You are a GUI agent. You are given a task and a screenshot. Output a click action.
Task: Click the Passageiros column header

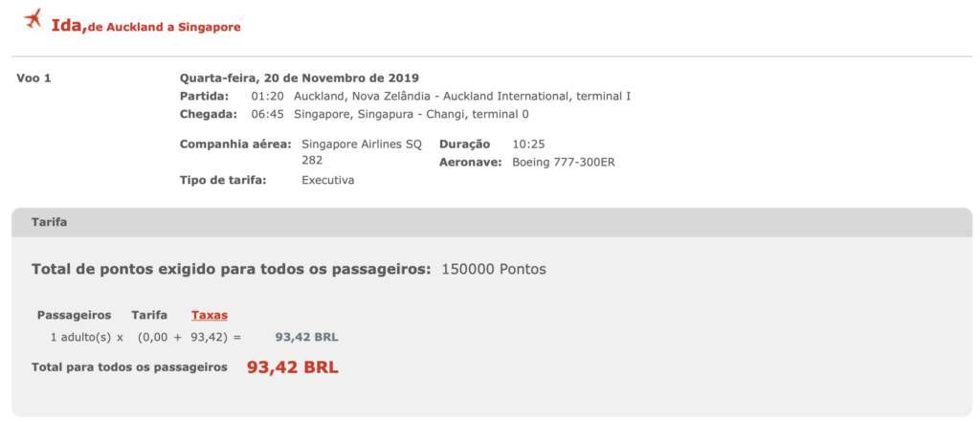tap(75, 315)
